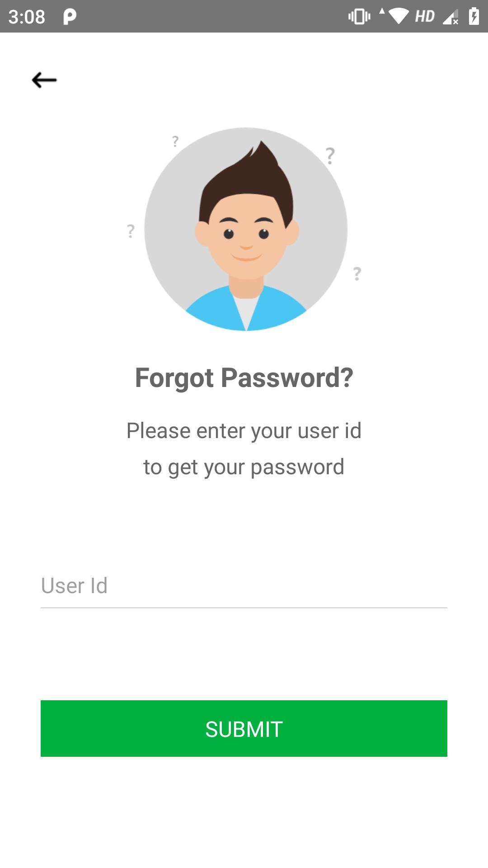Image resolution: width=488 pixels, height=868 pixels.
Task: Click the "to get your password" text
Action: tap(244, 467)
